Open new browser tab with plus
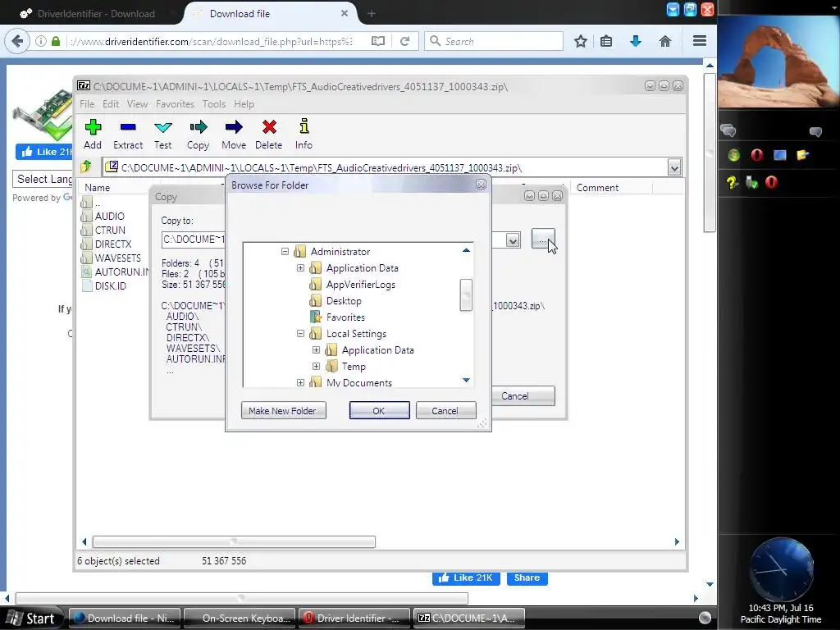The width and height of the screenshot is (840, 630). 372,14
